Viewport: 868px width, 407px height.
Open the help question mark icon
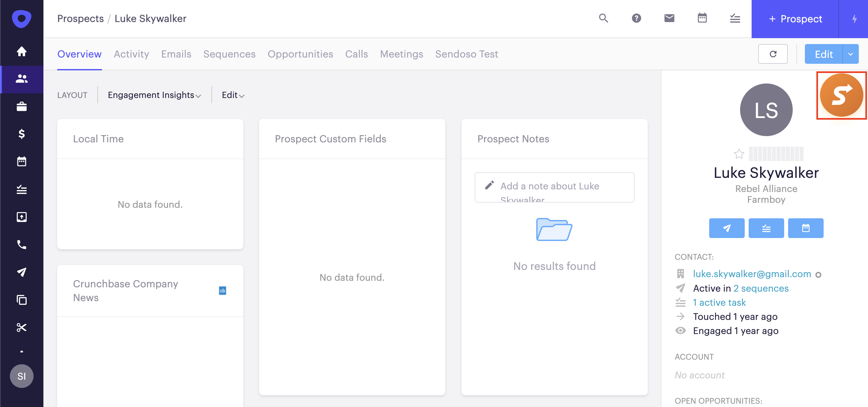(636, 18)
